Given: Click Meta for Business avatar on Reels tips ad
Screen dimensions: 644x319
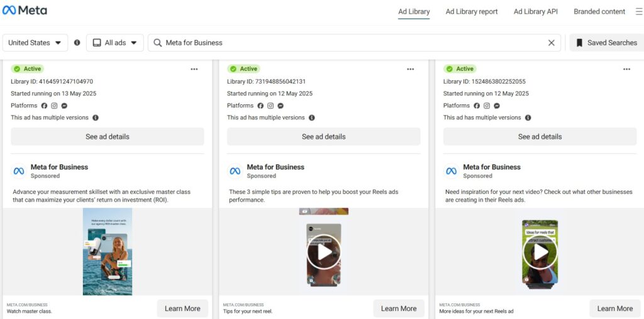Looking at the screenshot, I should 235,171.
